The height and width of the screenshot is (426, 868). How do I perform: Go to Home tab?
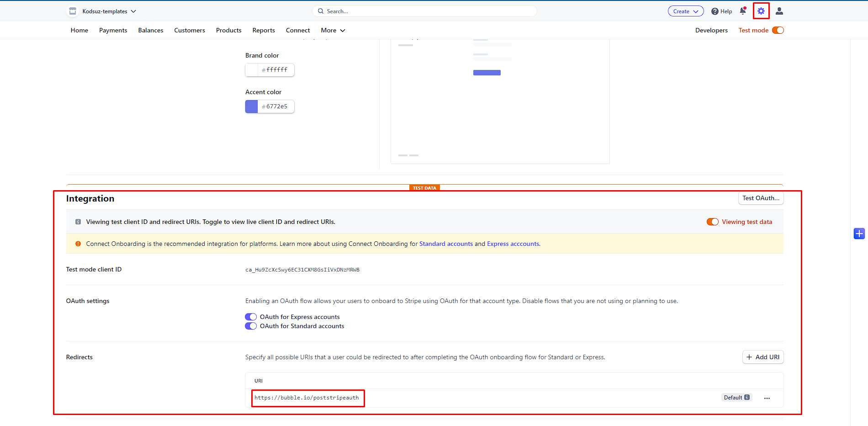[x=79, y=30]
